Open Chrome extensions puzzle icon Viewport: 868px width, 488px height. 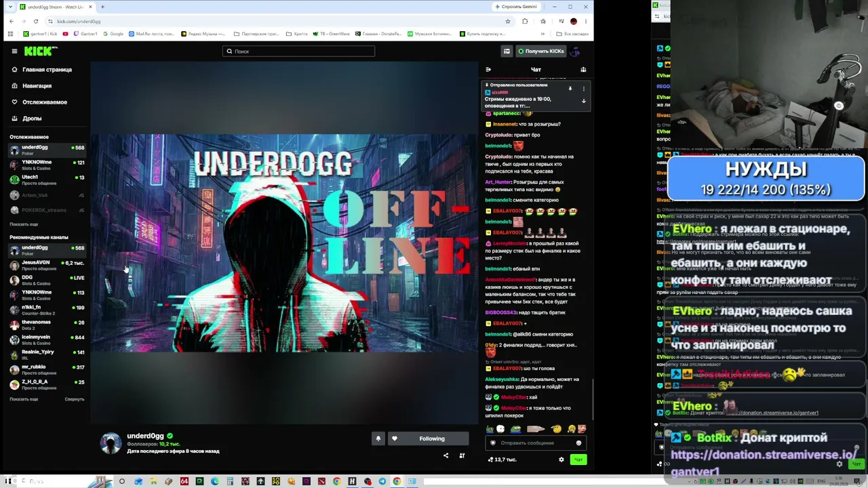pyautogui.click(x=525, y=21)
